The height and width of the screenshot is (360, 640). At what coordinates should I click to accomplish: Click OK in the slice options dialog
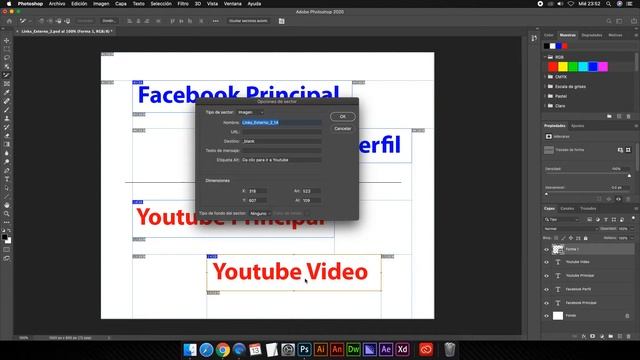click(342, 117)
